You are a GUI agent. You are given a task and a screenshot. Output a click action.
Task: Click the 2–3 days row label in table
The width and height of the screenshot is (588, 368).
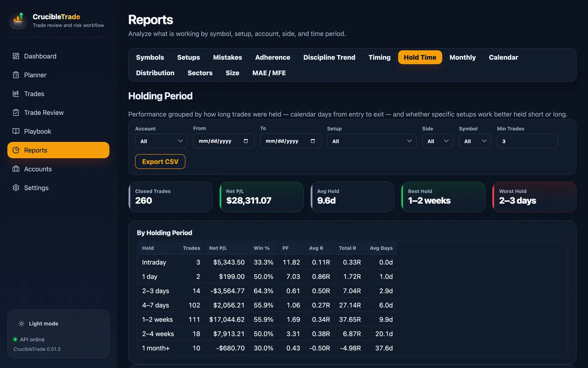click(155, 291)
